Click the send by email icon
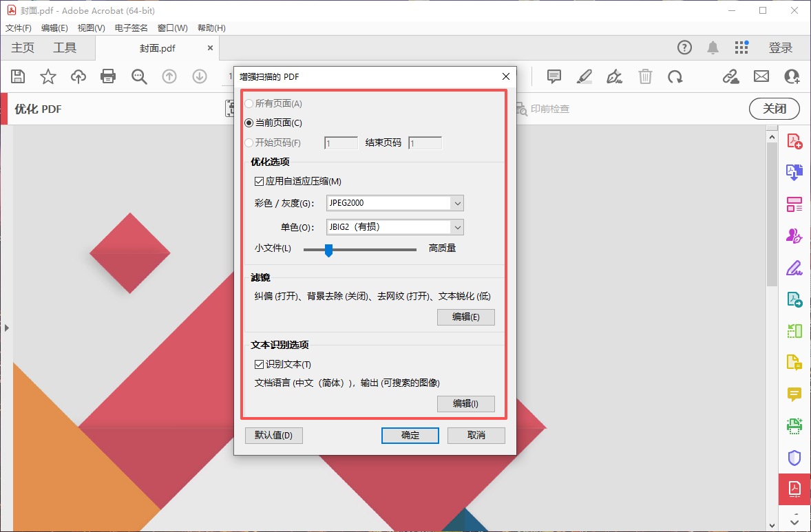The height and width of the screenshot is (532, 811). point(761,76)
